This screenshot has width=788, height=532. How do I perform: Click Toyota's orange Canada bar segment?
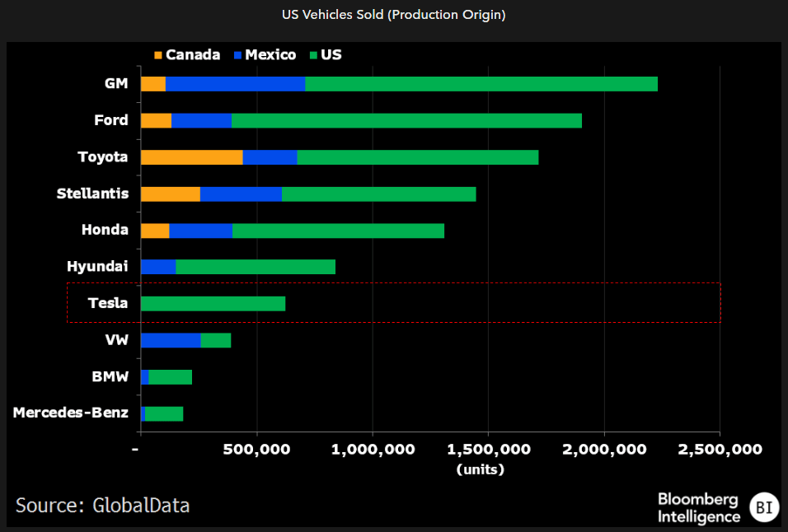click(191, 156)
